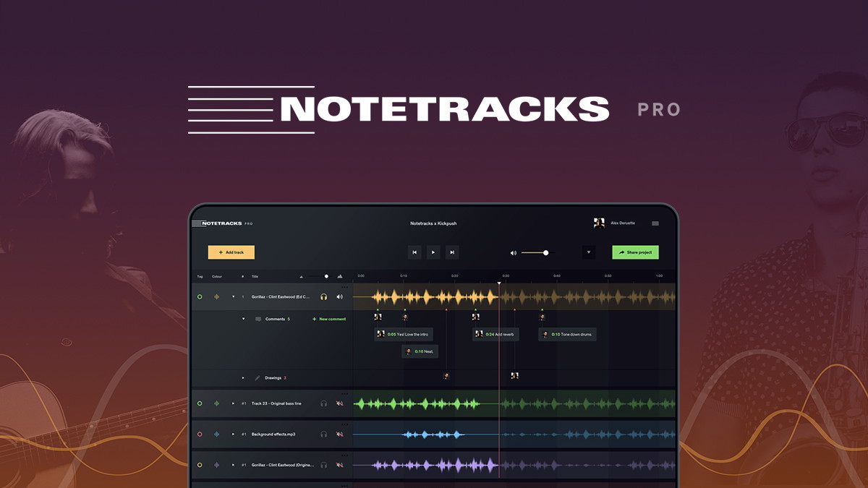Open three-dot options of Background effects.mp3
The width and height of the screenshot is (868, 488).
point(344,424)
